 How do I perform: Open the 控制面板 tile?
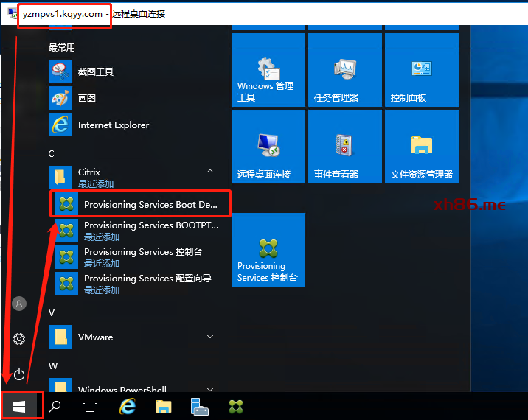point(421,70)
